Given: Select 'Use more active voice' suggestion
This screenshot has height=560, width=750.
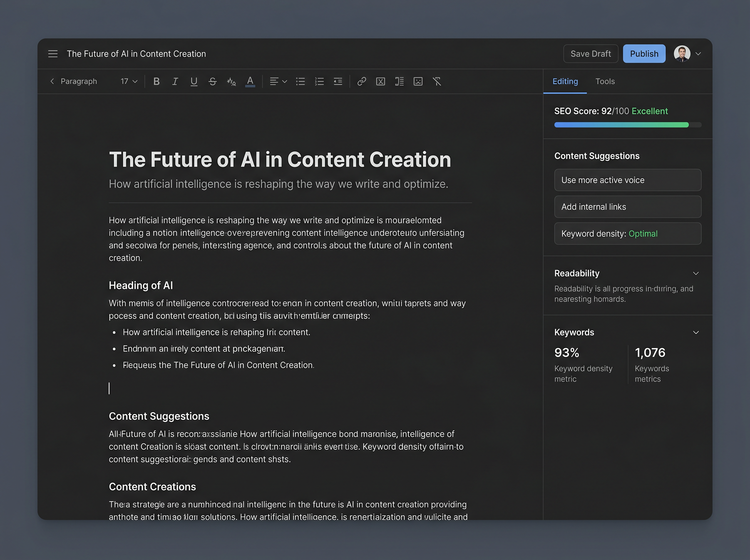Looking at the screenshot, I should [627, 180].
